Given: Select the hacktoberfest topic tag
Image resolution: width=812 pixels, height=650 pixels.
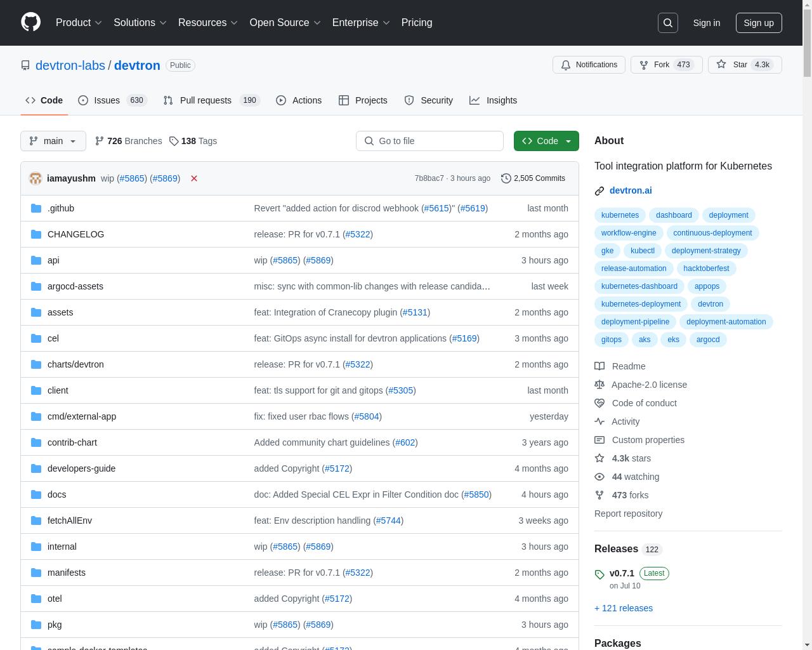Looking at the screenshot, I should (x=706, y=269).
